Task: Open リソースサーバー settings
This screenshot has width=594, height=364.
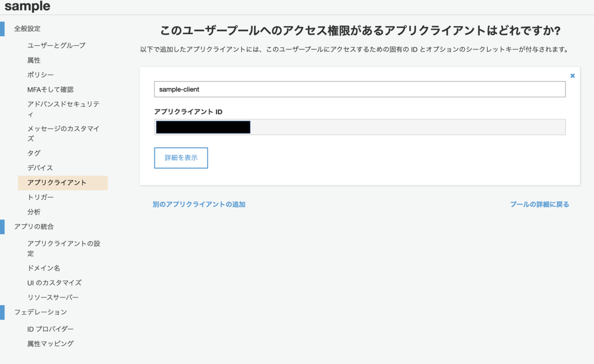Action: [53, 298]
